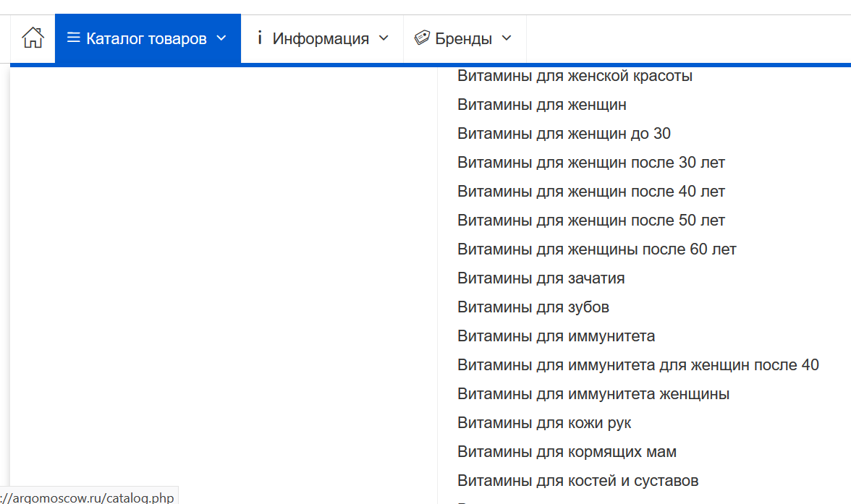
Task: Click the home icon
Action: click(33, 38)
